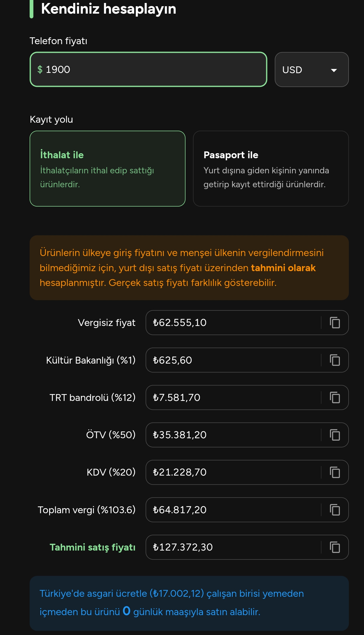Viewport: 364px width, 635px height.
Task: Copy the Tahmini satış fiyatı value
Action: [335, 547]
